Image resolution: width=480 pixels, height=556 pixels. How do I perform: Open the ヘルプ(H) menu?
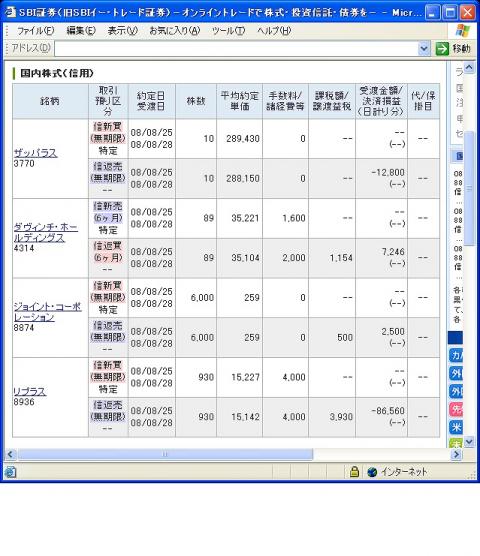tap(274, 31)
